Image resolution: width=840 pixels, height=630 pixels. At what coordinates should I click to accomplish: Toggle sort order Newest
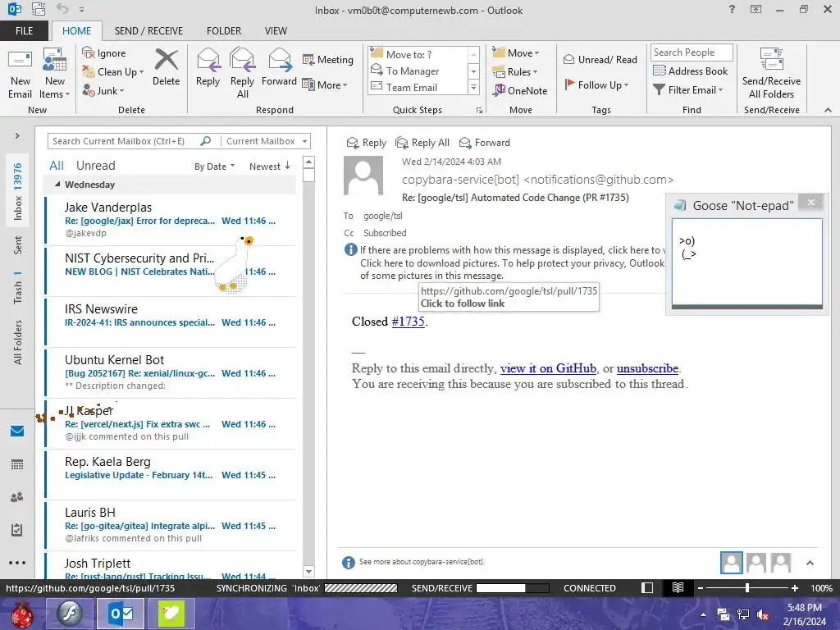click(269, 166)
